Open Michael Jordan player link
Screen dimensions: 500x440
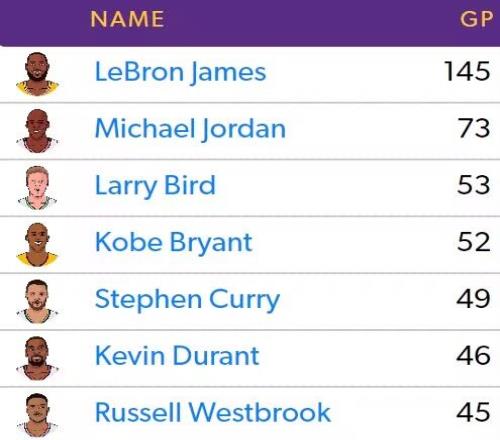pyautogui.click(x=190, y=128)
